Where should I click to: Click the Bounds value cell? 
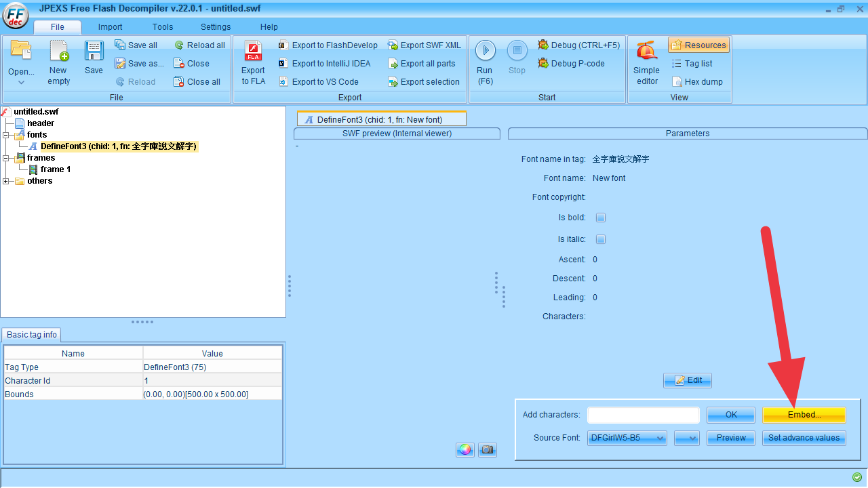(x=212, y=394)
